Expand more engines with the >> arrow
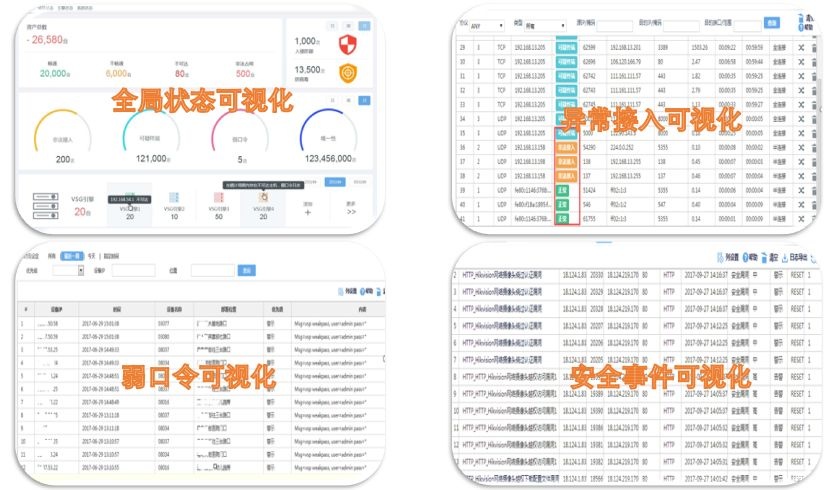 (351, 212)
